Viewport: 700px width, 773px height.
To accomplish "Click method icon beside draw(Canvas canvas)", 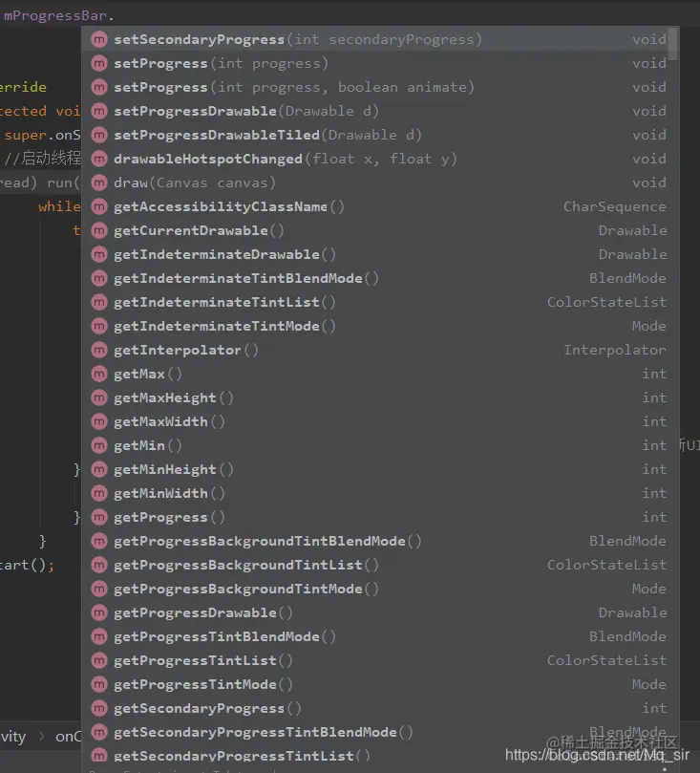I will 99,183.
